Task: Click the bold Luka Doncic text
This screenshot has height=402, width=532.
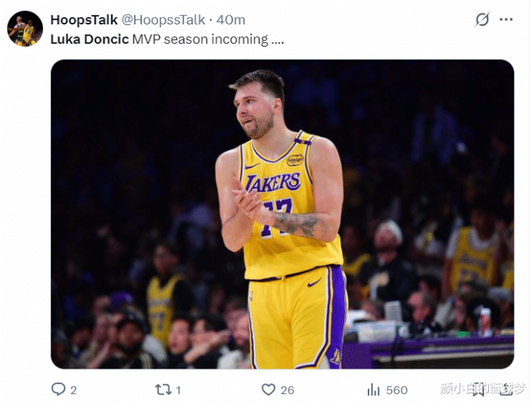Action: pyautogui.click(x=89, y=38)
